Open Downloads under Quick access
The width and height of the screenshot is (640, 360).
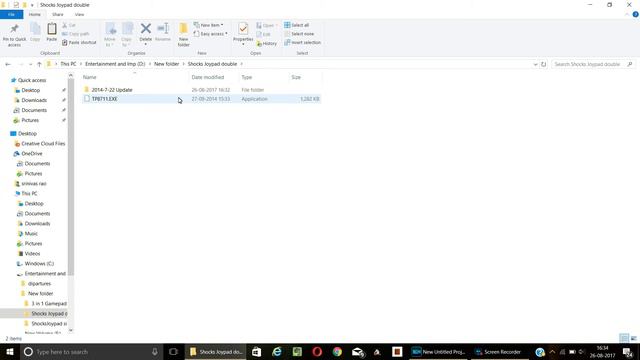coord(34,100)
